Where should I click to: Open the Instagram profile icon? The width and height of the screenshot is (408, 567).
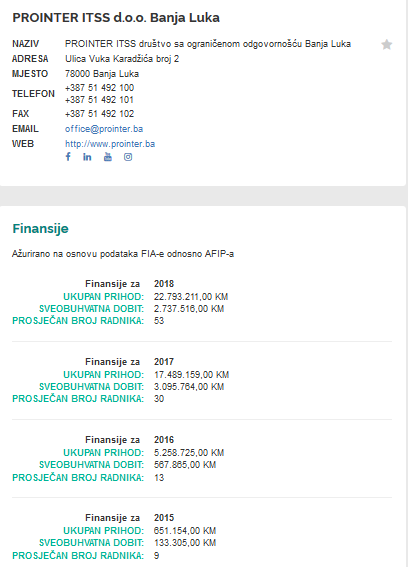point(128,157)
